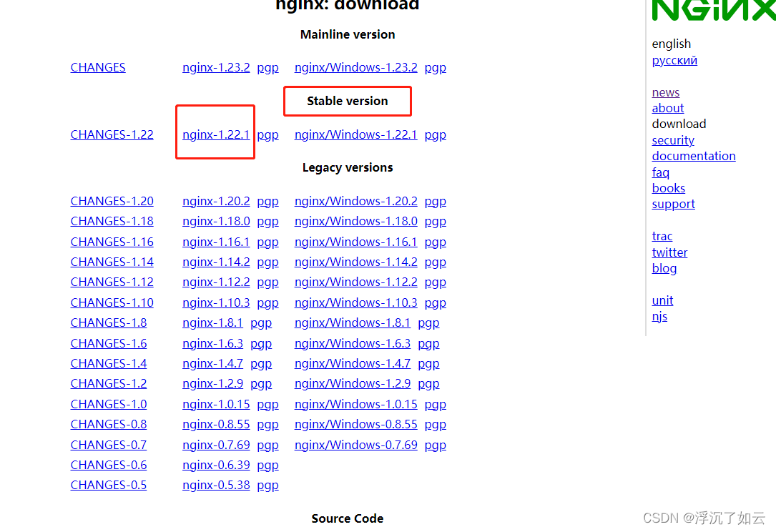The height and width of the screenshot is (532, 776).
Task: Download nginx/Windows-1.2.9
Action: 353,383
